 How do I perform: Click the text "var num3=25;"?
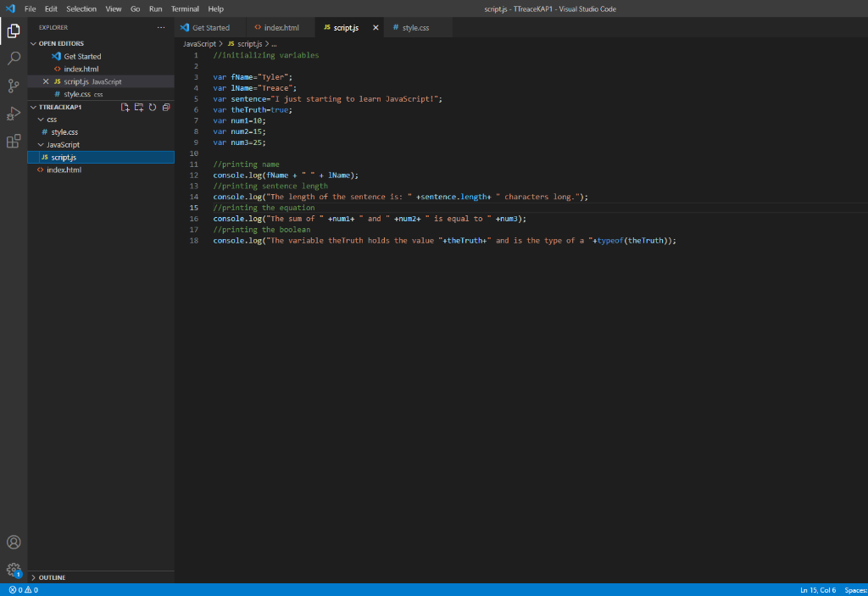click(239, 142)
